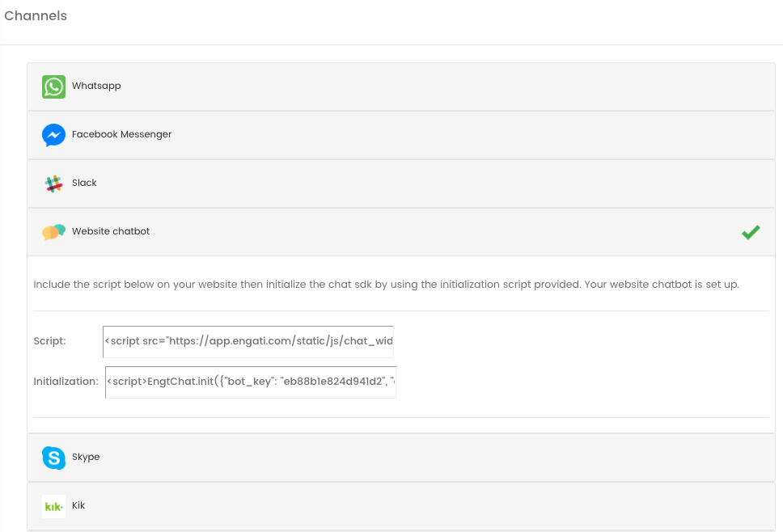Image resolution: width=783 pixels, height=532 pixels.
Task: Click the Website chatbot label text
Action: (x=111, y=231)
